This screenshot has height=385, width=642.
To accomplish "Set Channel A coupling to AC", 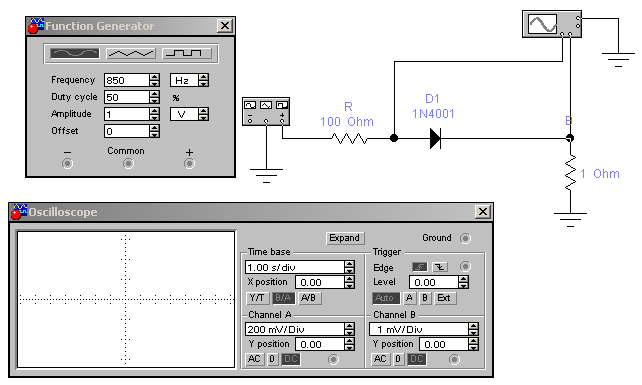I will click(x=254, y=359).
